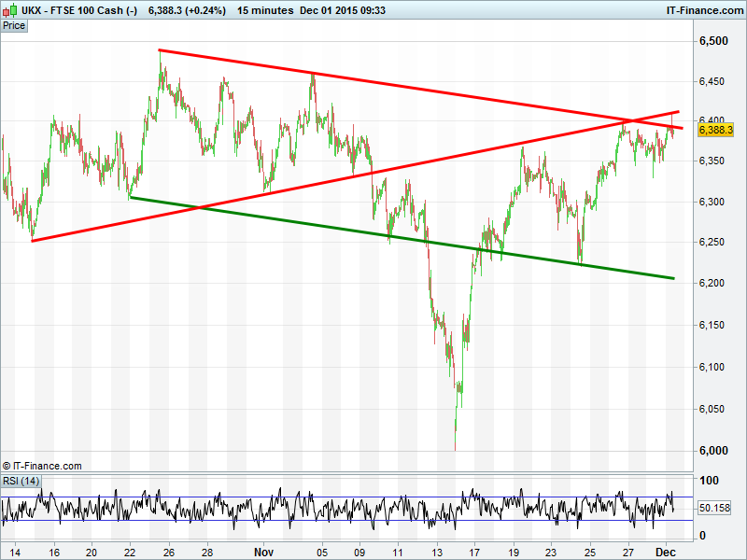Click the (+0.24%) change percentage in header

[206, 9]
